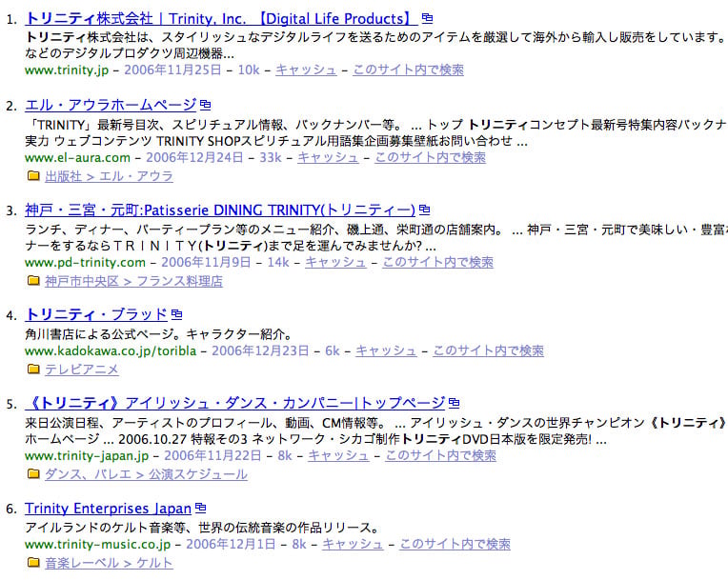Open new-window icon beside Patisserie DINING TRINITY title

pos(424,210)
